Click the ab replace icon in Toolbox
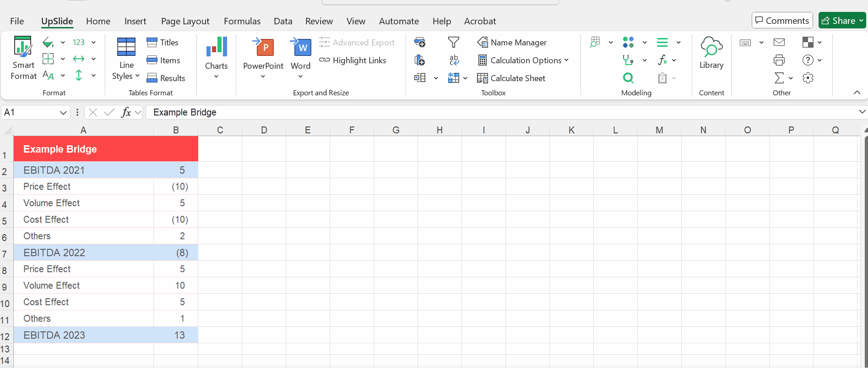Screen dimensions: 868x368 [x=454, y=60]
